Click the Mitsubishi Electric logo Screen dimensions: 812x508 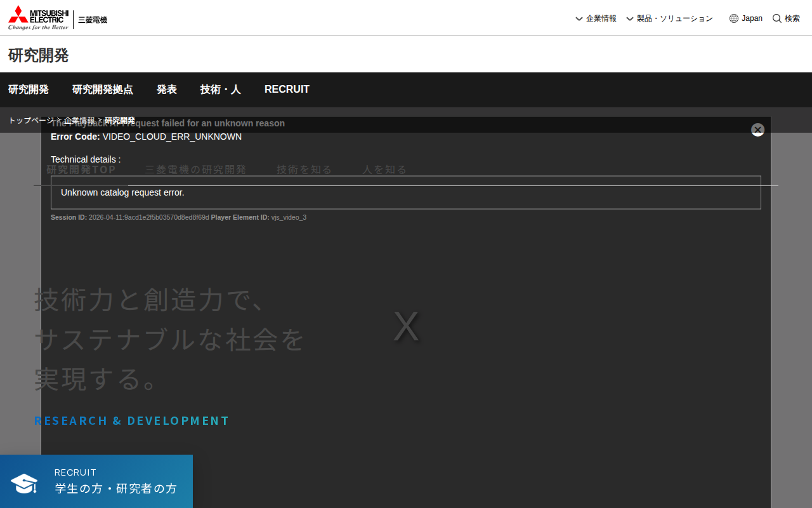[x=58, y=18]
